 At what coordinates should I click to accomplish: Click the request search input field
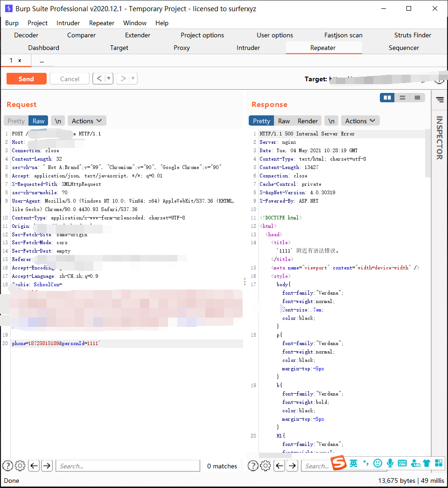coord(127,466)
